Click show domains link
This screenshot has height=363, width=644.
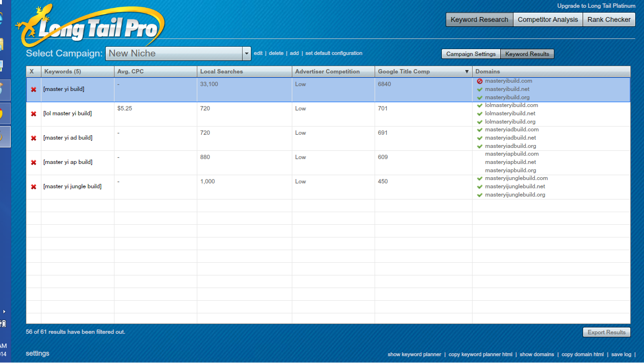(537, 355)
